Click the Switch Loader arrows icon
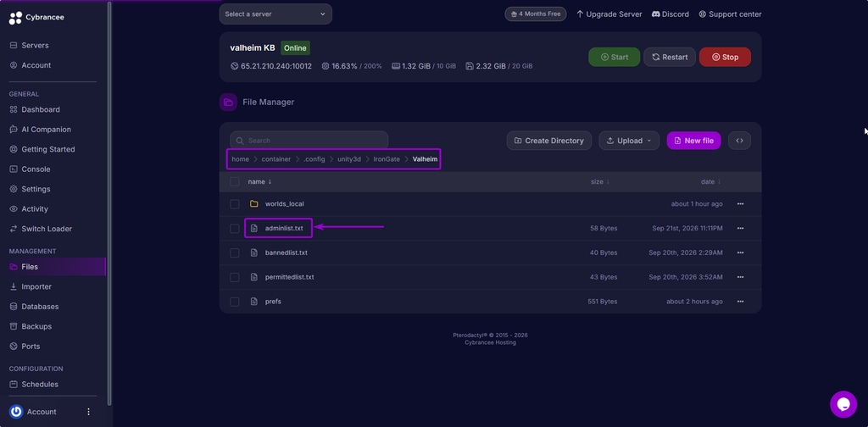868x427 pixels. pyautogui.click(x=14, y=229)
